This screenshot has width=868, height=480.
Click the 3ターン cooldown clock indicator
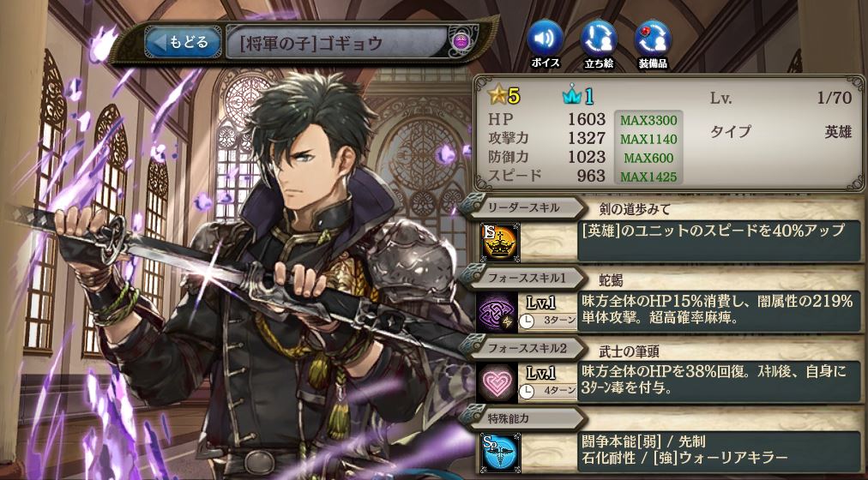(547, 321)
